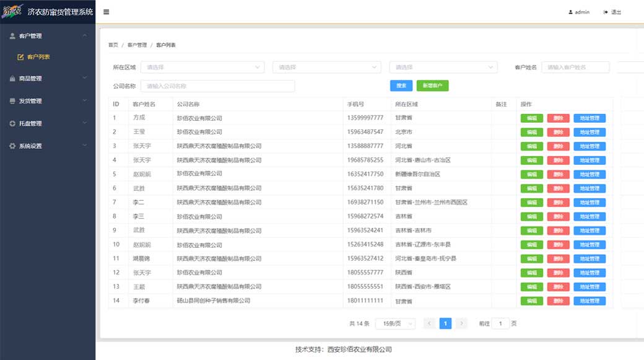The height and width of the screenshot is (360, 644).
Task: Select 客户列表 in the sidebar menu
Action: tap(38, 57)
